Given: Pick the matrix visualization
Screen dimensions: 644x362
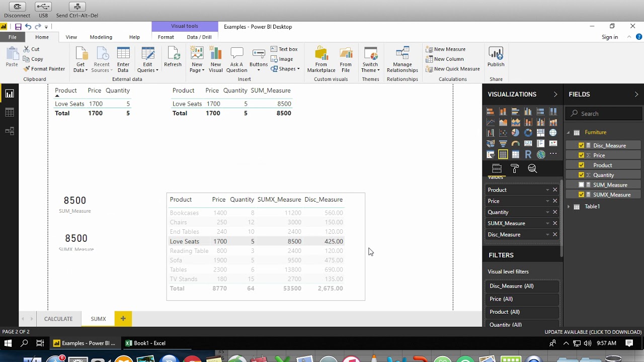Looking at the screenshot, I should 516,154.
